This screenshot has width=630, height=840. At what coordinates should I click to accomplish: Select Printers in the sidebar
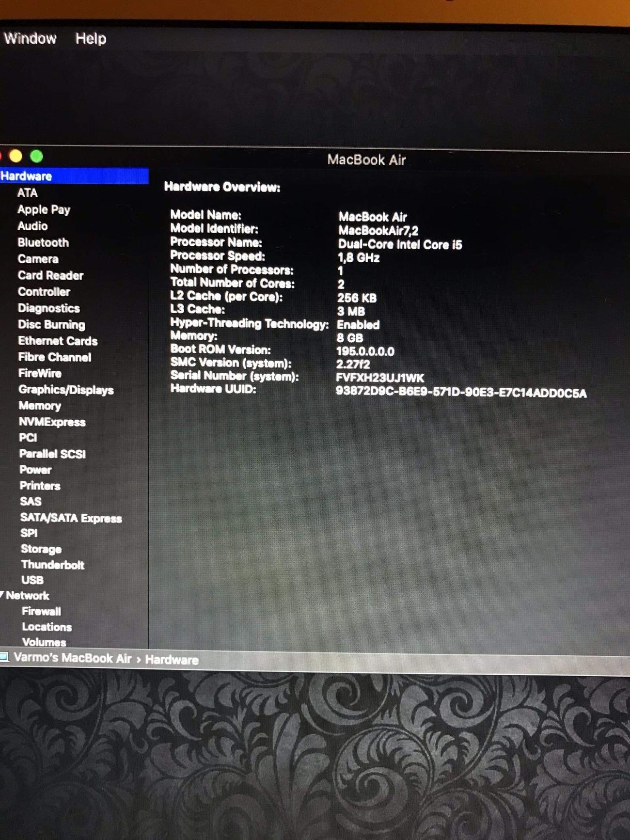(x=40, y=486)
